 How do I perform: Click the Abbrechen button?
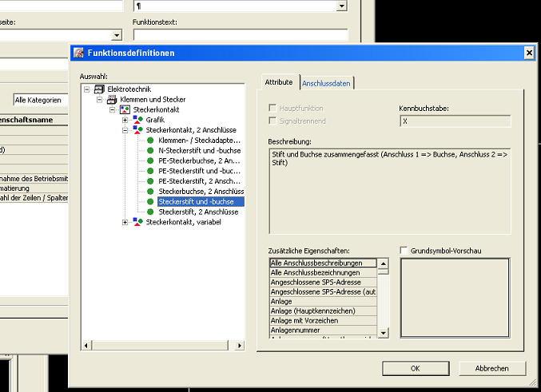[492, 368]
